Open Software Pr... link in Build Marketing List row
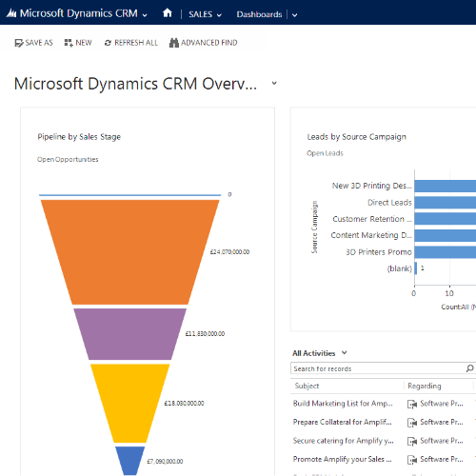Viewport: 476px width, 476px height. [x=442, y=404]
